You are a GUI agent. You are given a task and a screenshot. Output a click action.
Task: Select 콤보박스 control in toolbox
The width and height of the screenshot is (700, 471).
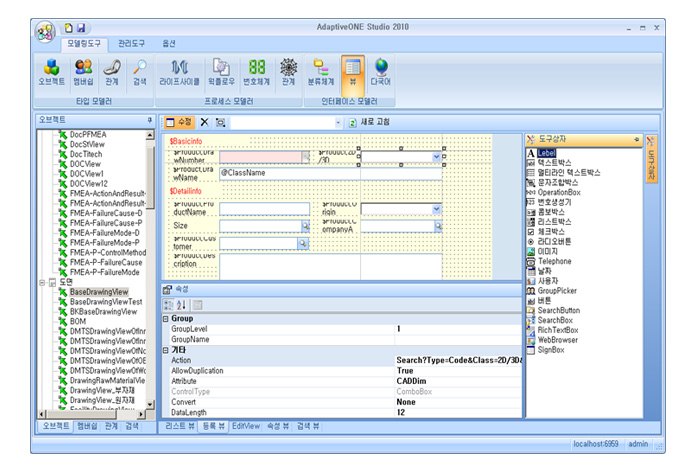point(551,212)
